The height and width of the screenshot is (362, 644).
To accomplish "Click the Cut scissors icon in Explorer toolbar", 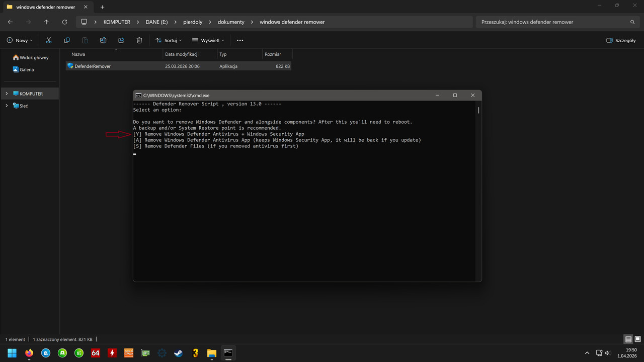I will coord(49,40).
